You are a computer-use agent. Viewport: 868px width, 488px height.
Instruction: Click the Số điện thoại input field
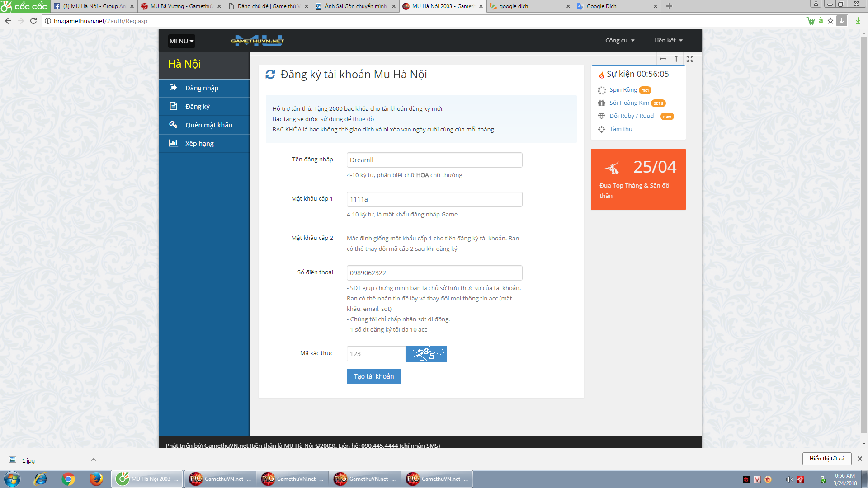434,273
